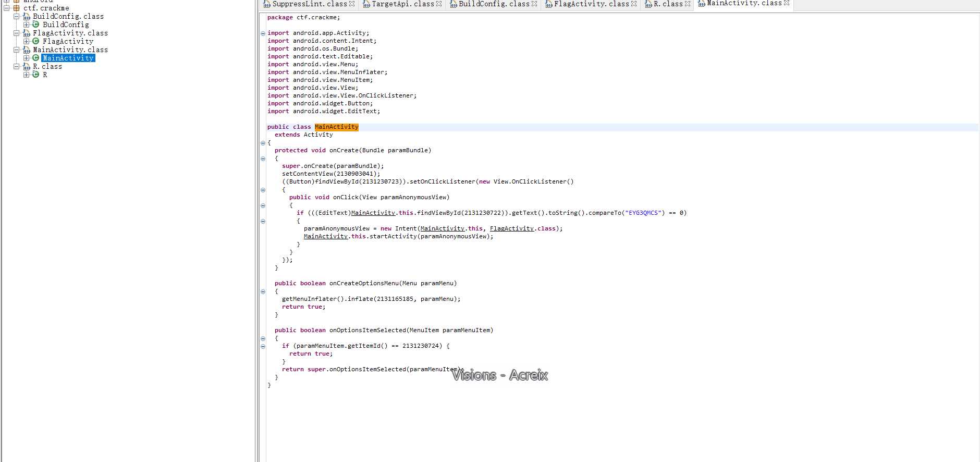Click the ctf.crackme package icon

coord(17,8)
